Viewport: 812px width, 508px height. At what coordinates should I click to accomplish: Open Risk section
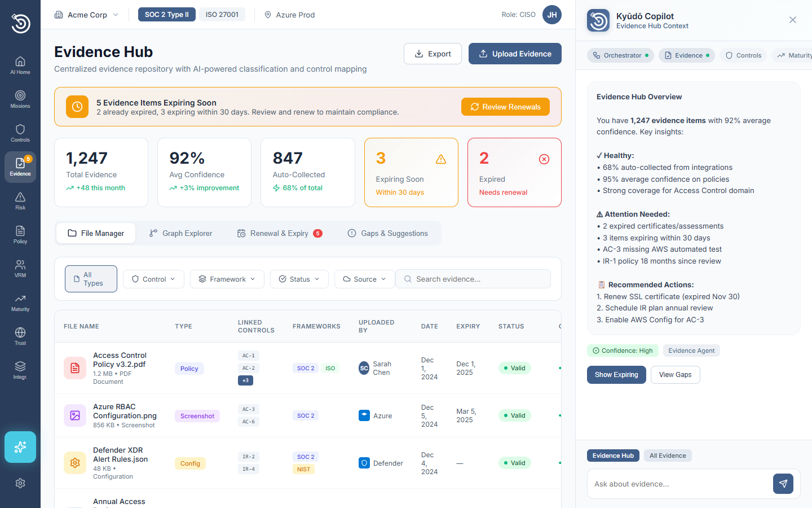[x=20, y=200]
